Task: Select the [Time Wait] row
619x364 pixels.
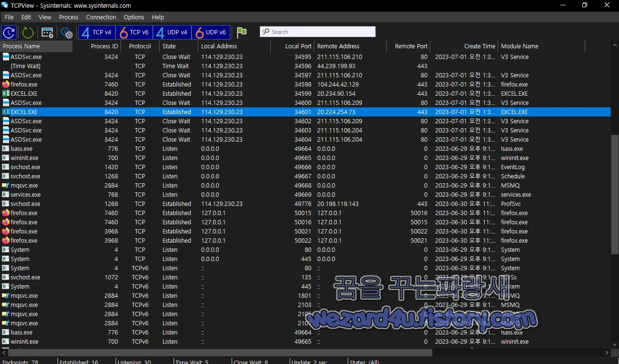Action: point(305,66)
